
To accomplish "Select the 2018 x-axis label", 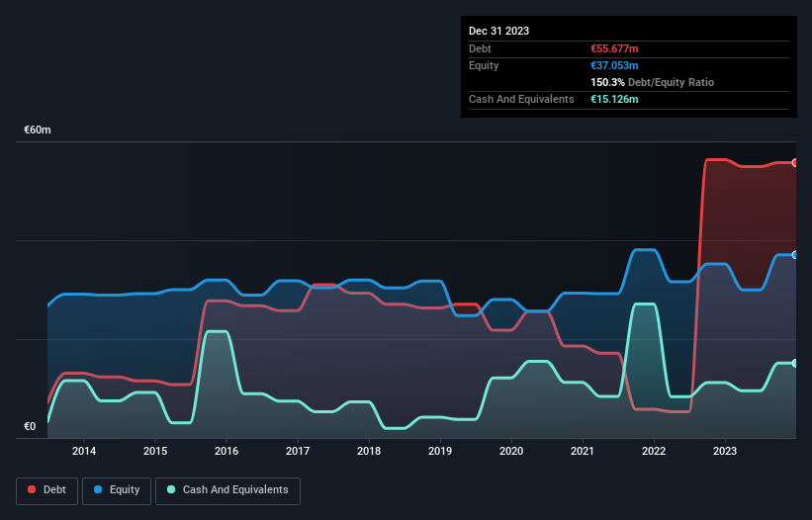I will [x=369, y=451].
